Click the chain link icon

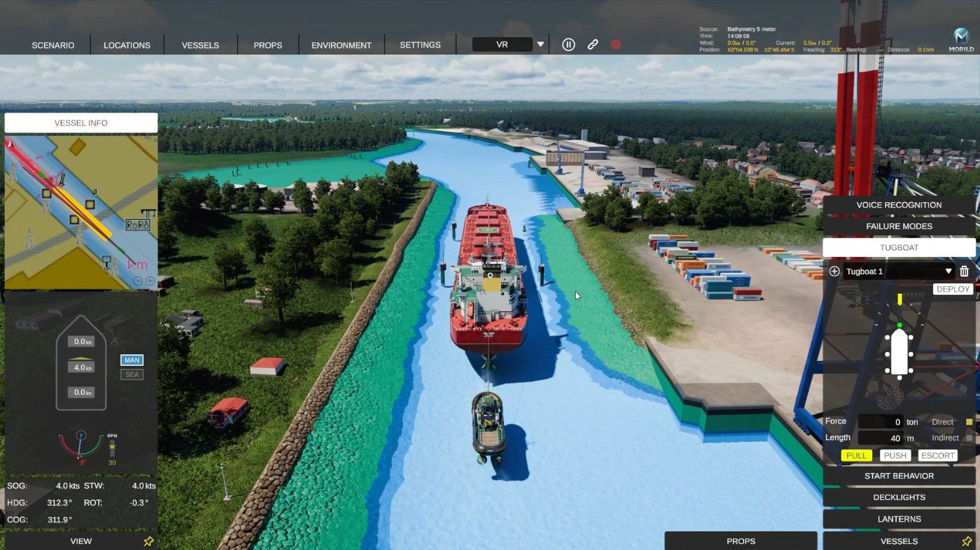[593, 45]
